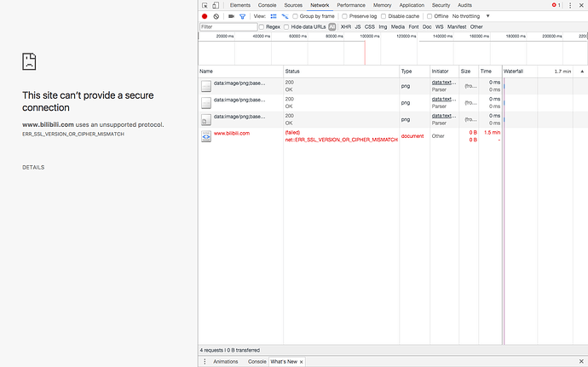Sort by the Type column header
The width and height of the screenshot is (588, 367).
coord(414,72)
